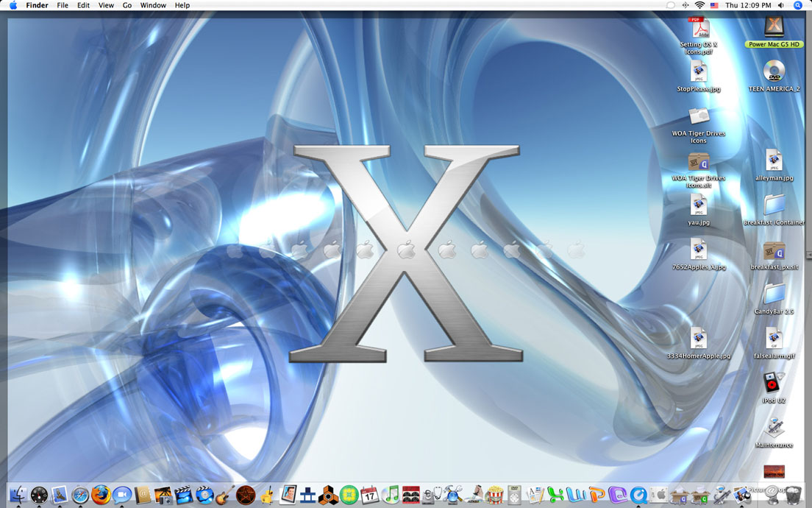The image size is (812, 508).
Task: Launch Dashboard from the Dock
Action: tap(39, 495)
